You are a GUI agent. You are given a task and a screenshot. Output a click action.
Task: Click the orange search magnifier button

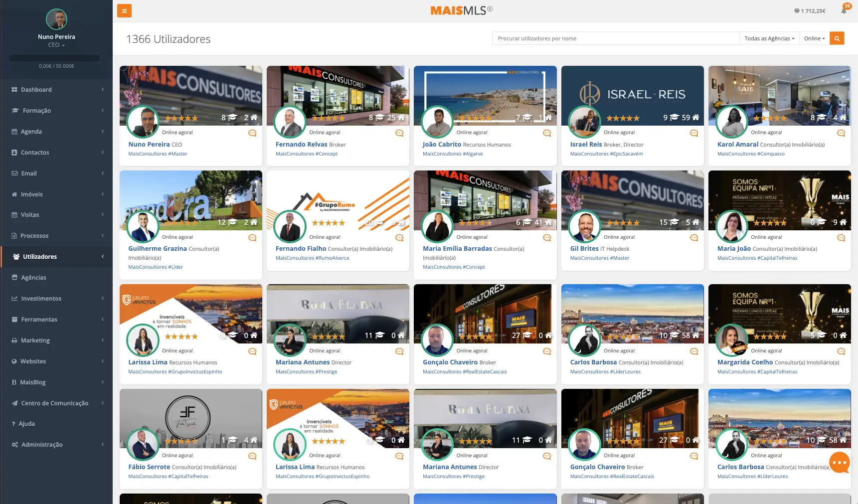(x=837, y=38)
